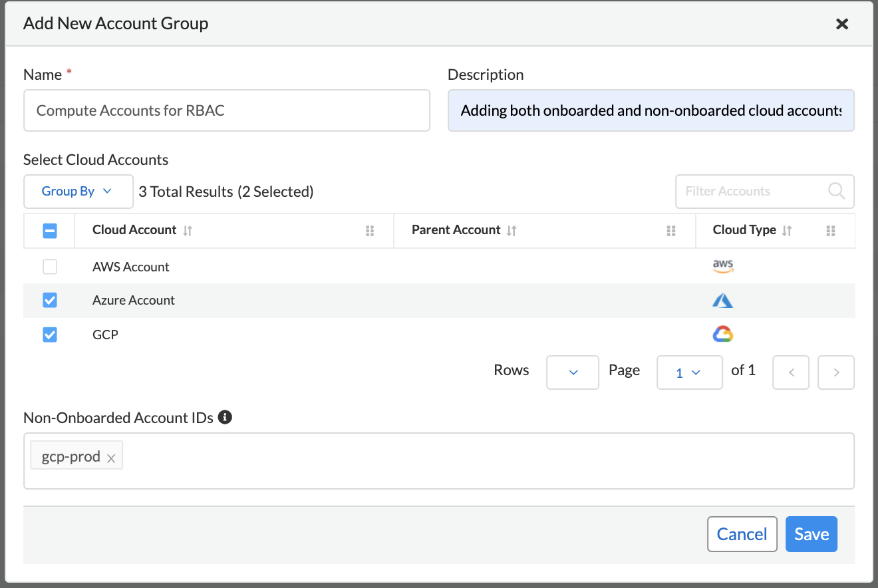Show info for Non-Onboarded Account IDs
This screenshot has width=878, height=588.
(x=225, y=417)
